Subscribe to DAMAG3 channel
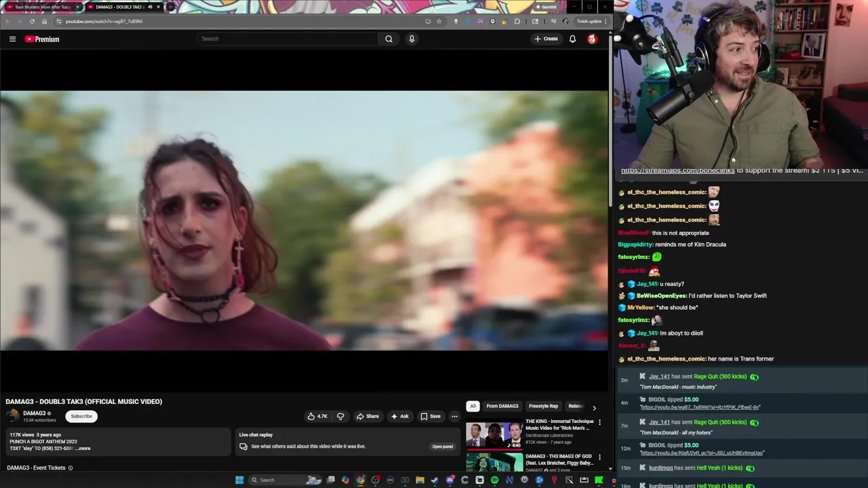The image size is (868, 488). coord(81,416)
